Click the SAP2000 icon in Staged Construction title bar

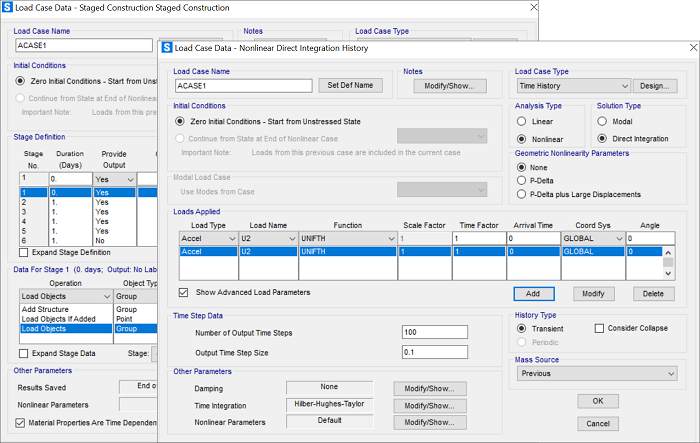coord(7,7)
